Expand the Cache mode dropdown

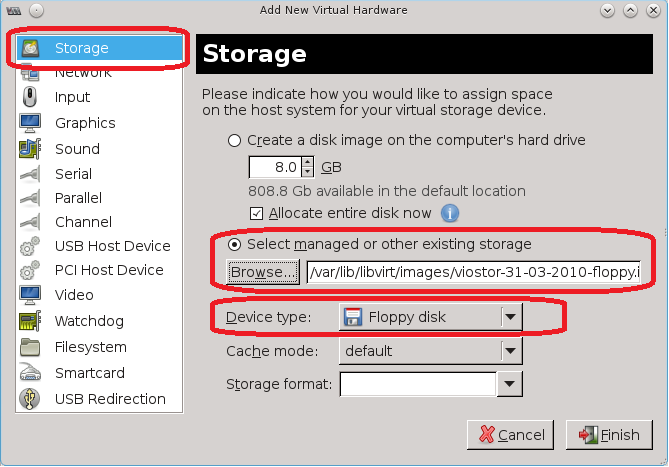(x=510, y=351)
